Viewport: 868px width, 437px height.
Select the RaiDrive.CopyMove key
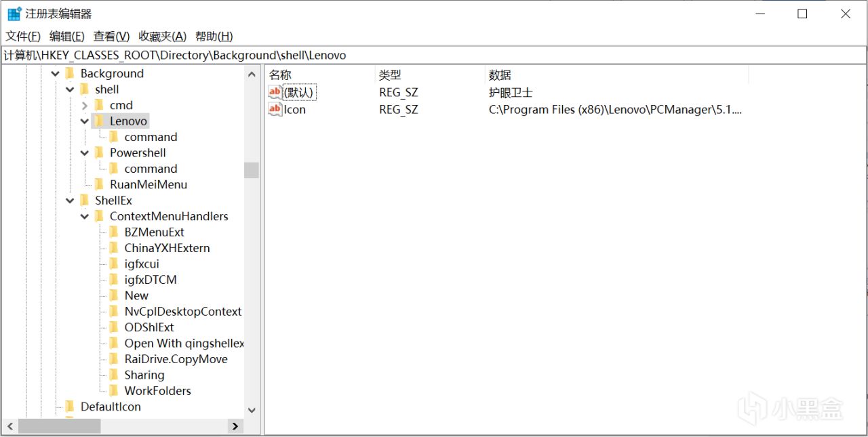click(176, 359)
